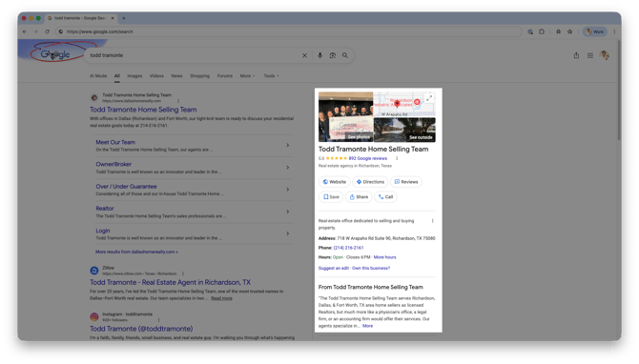Click the URL address bar
Screen dimensions: 639x364
(289, 31)
